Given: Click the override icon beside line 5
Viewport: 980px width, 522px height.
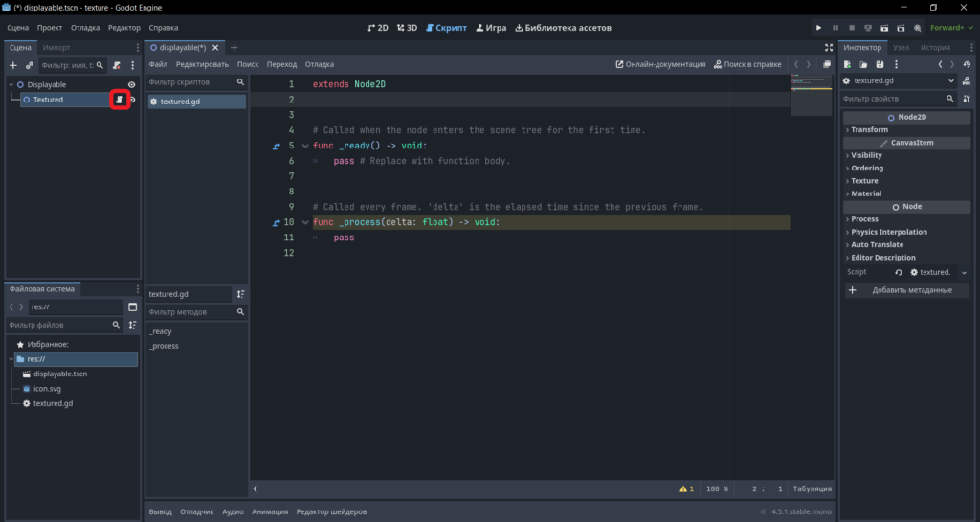Looking at the screenshot, I should 277,146.
